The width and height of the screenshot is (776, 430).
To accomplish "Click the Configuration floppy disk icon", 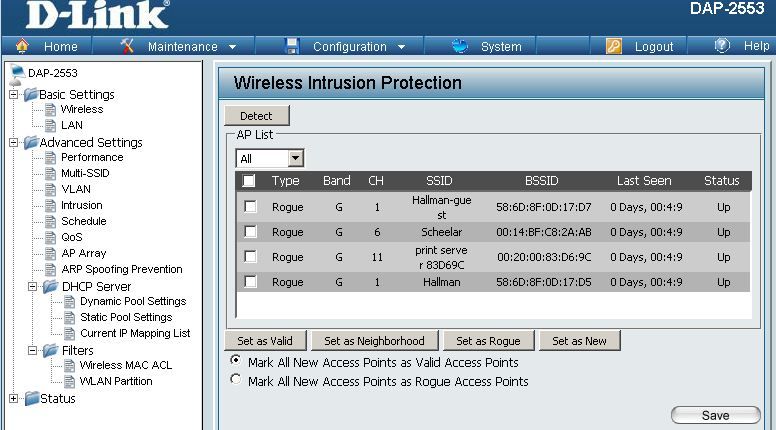I will pyautogui.click(x=292, y=46).
